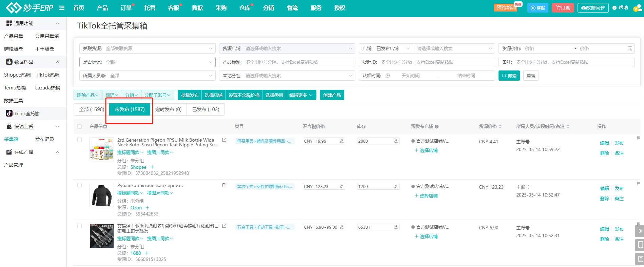Open the 关联货源 dropdown
Image resolution: width=644 pixels, height=267 pixels.
click(148, 48)
